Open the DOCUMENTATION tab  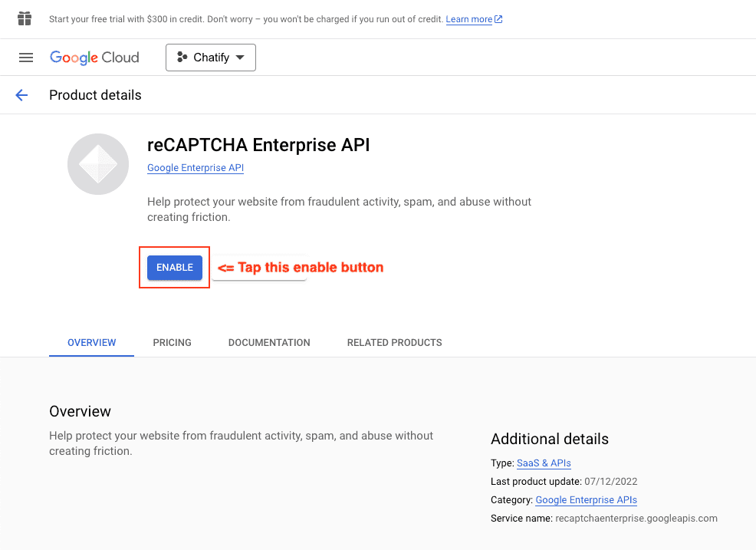point(269,343)
